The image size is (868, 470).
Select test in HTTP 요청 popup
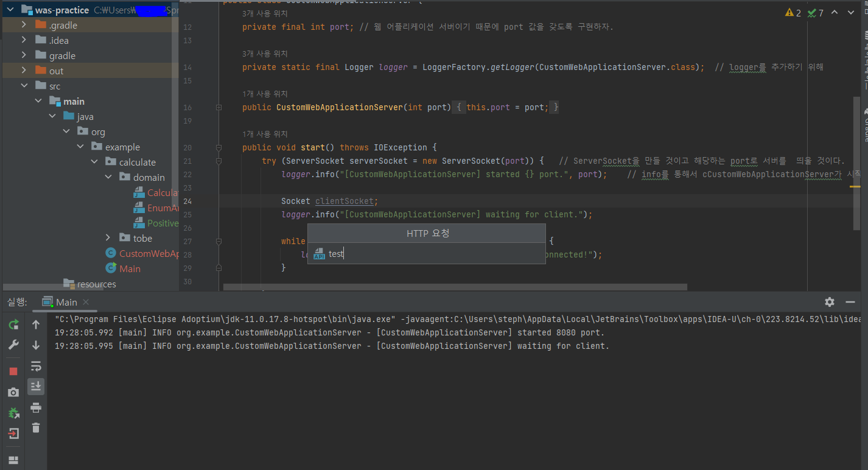[x=426, y=254]
